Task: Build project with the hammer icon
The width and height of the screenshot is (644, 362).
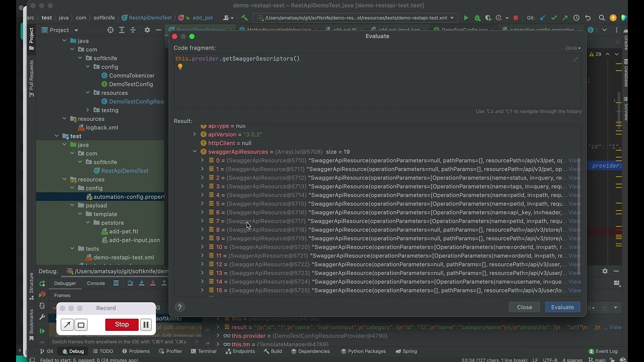Action: 244,18
